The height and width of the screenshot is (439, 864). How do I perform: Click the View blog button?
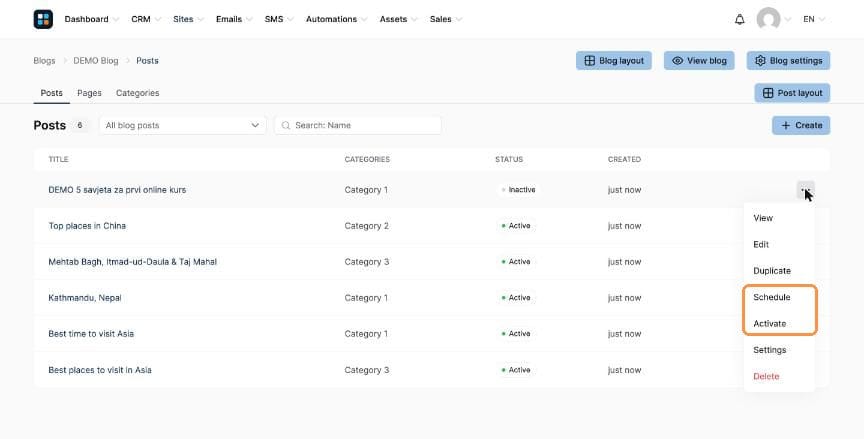tap(699, 61)
